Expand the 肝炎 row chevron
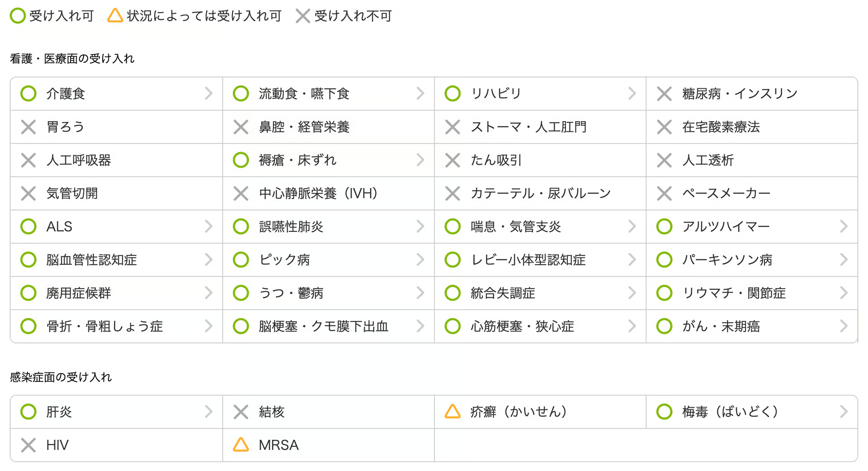Viewport: 868px width, 471px height. point(208,412)
